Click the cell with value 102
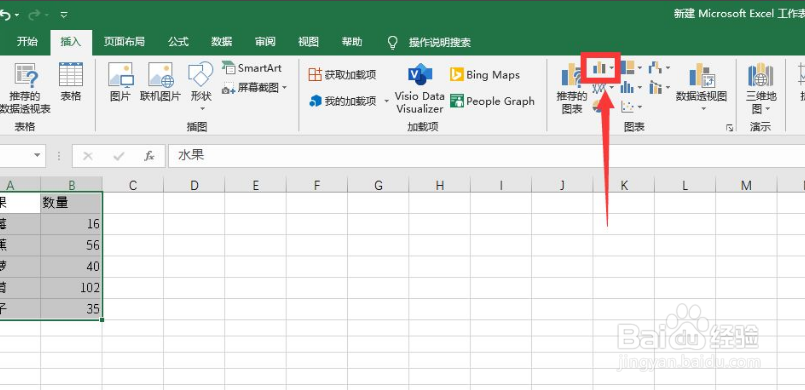The image size is (805, 390). click(71, 287)
